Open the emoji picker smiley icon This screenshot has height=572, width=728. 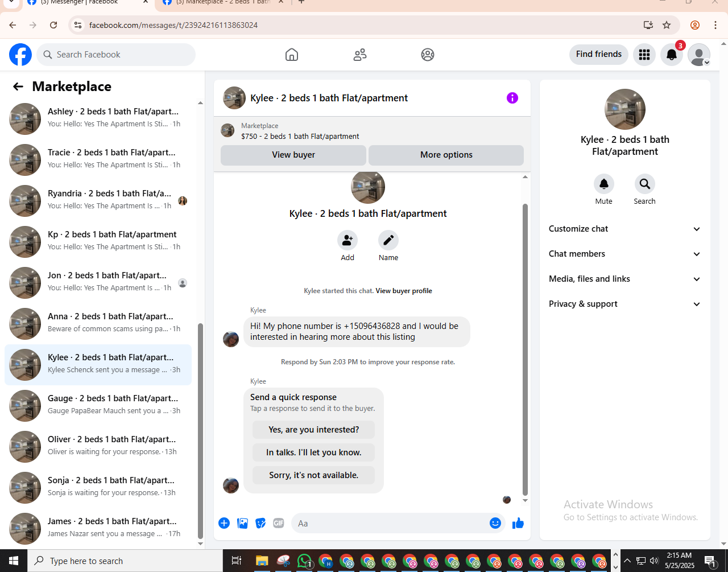(x=495, y=523)
